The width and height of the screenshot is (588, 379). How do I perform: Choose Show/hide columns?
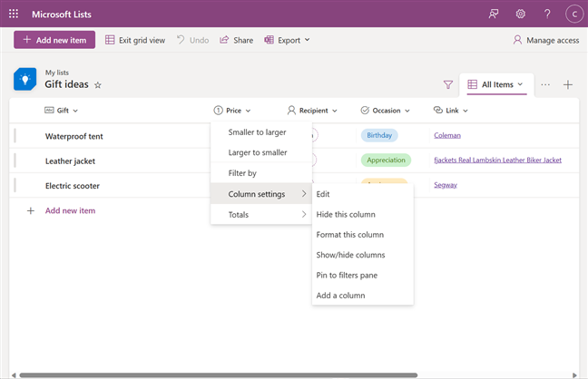pos(363,255)
